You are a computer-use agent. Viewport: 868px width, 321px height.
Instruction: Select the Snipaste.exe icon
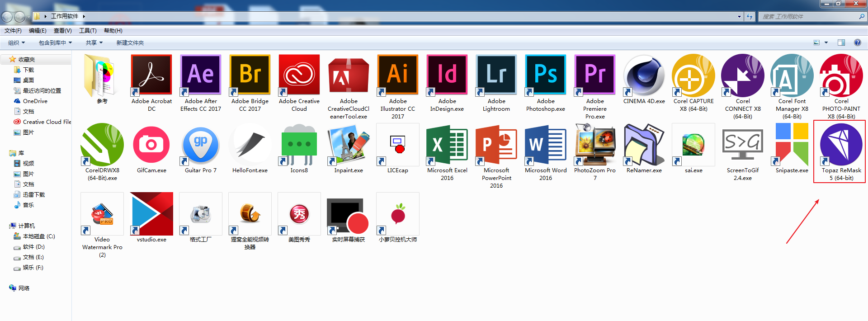pyautogui.click(x=792, y=144)
